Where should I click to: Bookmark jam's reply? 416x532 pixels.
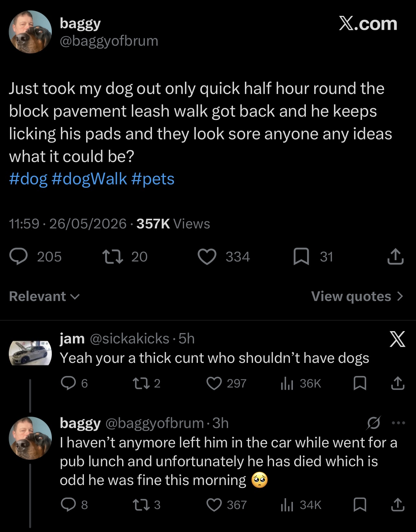[360, 383]
